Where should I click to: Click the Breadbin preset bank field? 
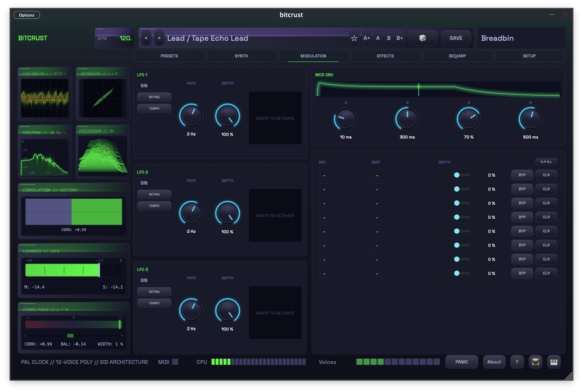(x=521, y=38)
